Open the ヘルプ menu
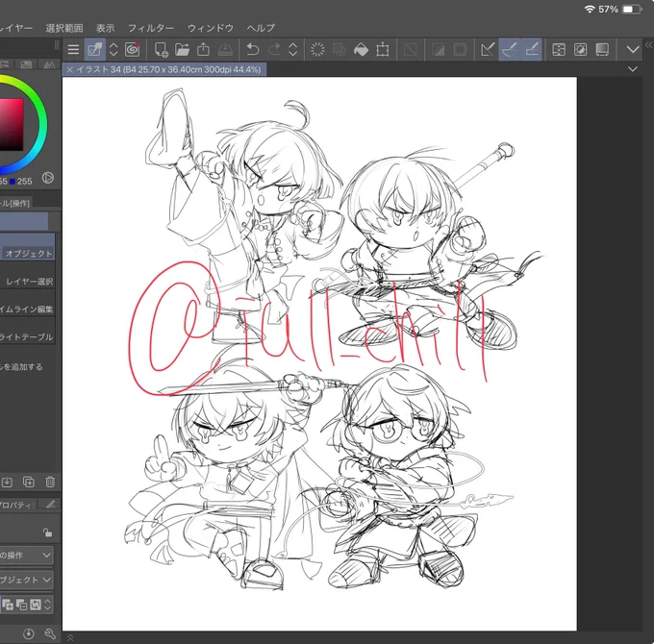The width and height of the screenshot is (654, 644). [x=261, y=28]
